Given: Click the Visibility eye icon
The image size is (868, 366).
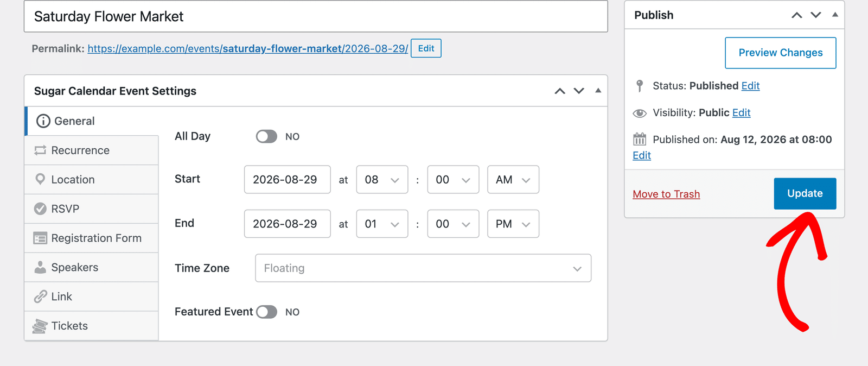Looking at the screenshot, I should pyautogui.click(x=640, y=113).
